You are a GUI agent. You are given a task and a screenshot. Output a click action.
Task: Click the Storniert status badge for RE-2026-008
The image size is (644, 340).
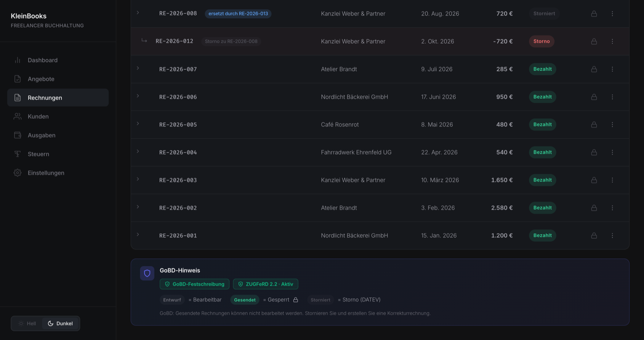point(544,14)
